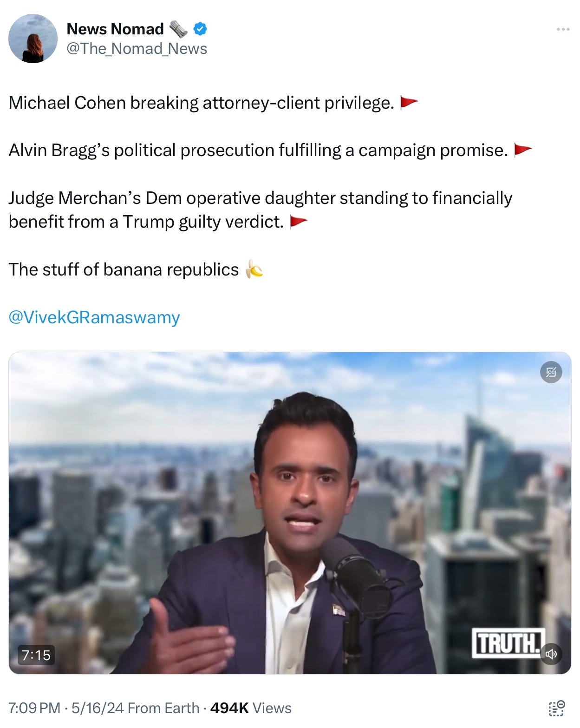Click the post details icon beside views
Viewport: 580px width, 728px height.
point(556,708)
